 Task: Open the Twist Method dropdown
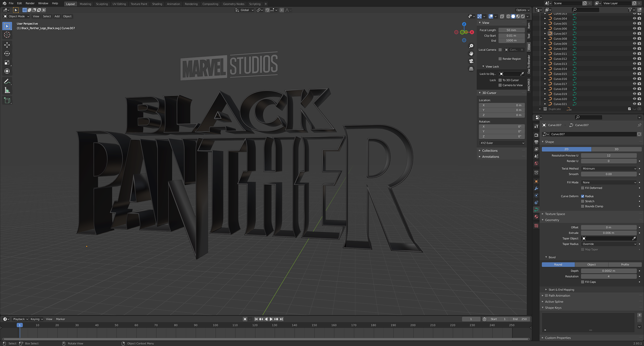tap(609, 169)
